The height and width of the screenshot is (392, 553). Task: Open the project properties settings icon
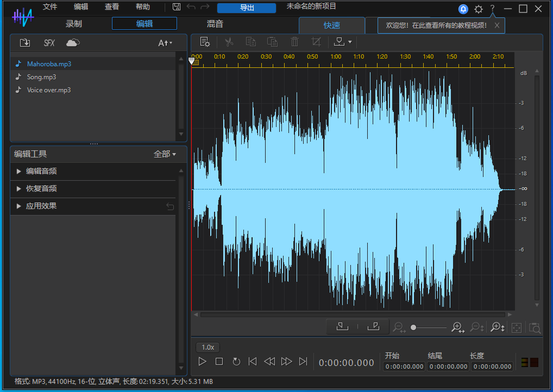[x=204, y=41]
